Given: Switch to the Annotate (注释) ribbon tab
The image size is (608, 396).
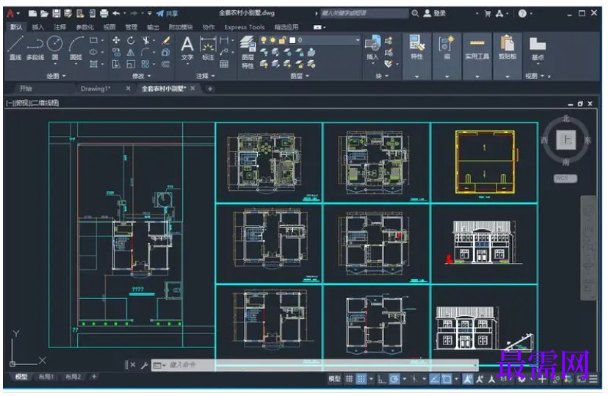Looking at the screenshot, I should coord(59,27).
